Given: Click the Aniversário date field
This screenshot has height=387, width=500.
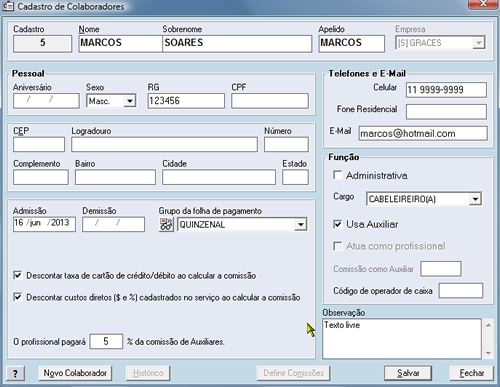Looking at the screenshot, I should [x=46, y=101].
